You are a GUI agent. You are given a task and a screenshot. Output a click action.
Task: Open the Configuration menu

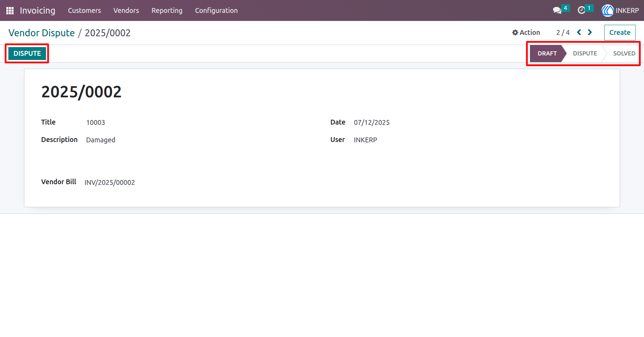pos(216,10)
